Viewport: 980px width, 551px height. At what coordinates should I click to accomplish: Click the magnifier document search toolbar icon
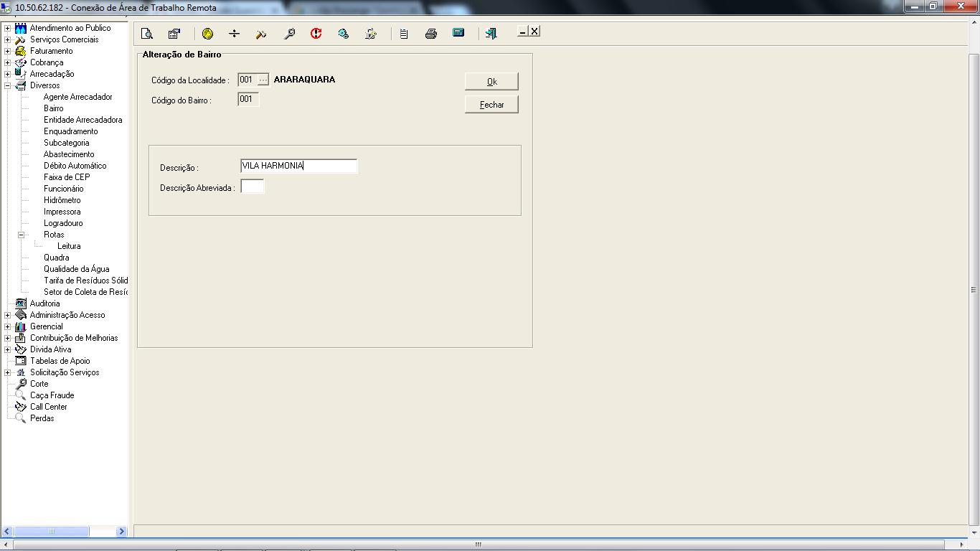pos(147,34)
